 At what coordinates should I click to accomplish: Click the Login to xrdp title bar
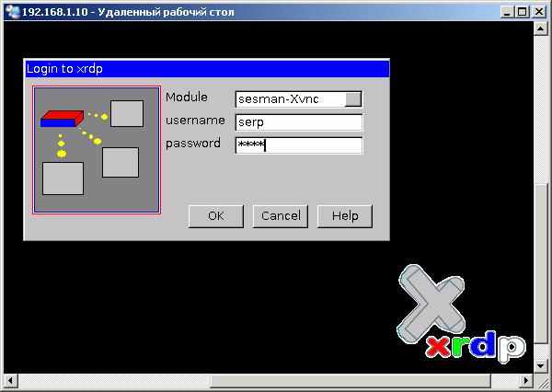pos(207,69)
